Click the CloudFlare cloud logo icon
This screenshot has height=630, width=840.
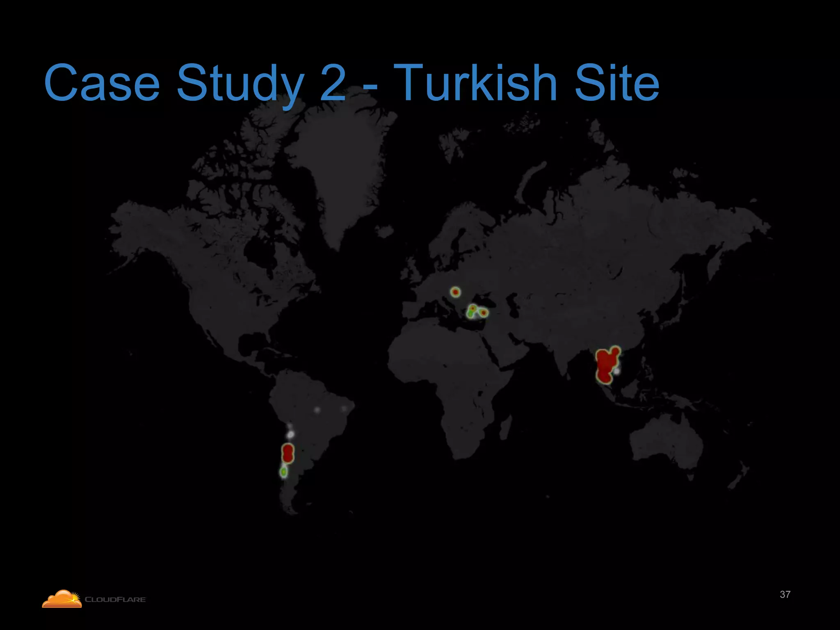click(62, 599)
